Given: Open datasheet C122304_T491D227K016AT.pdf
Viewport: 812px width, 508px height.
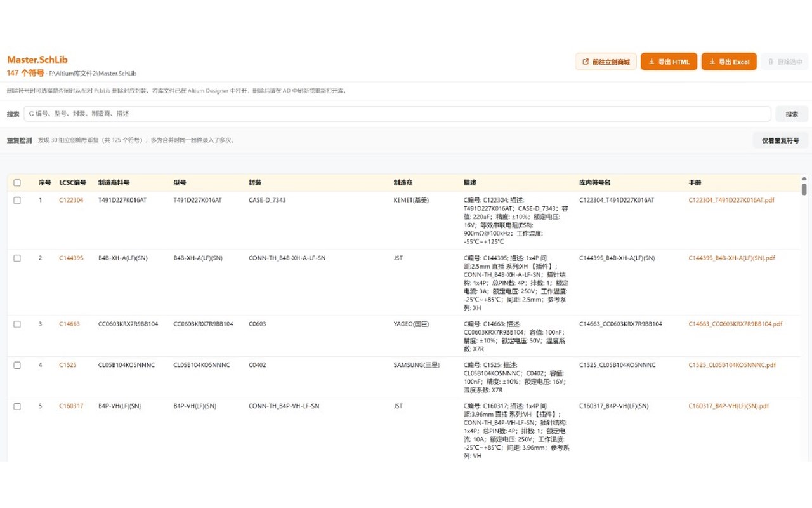Looking at the screenshot, I should (731, 200).
